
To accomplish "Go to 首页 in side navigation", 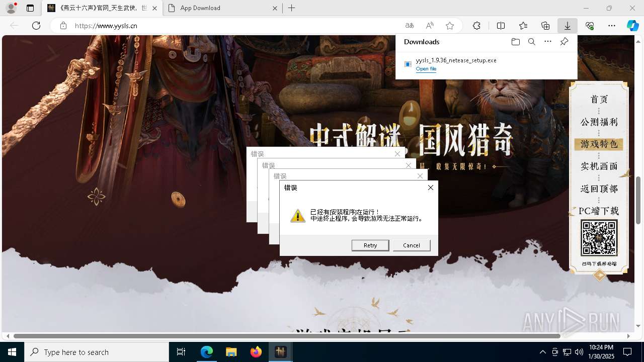I will click(599, 100).
